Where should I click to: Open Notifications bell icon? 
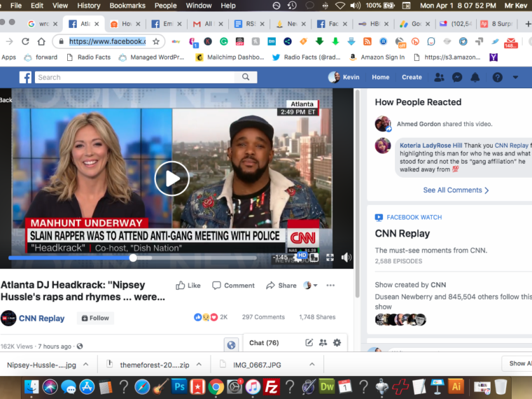point(475,78)
